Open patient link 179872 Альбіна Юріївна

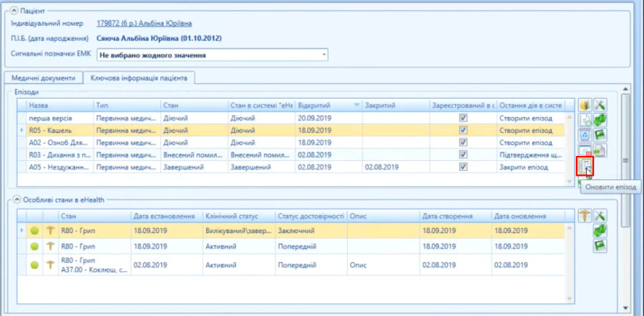point(144,24)
